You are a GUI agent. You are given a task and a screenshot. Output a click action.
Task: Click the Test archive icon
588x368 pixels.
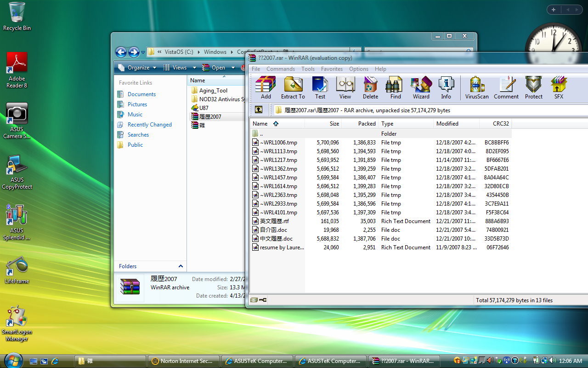pyautogui.click(x=320, y=87)
